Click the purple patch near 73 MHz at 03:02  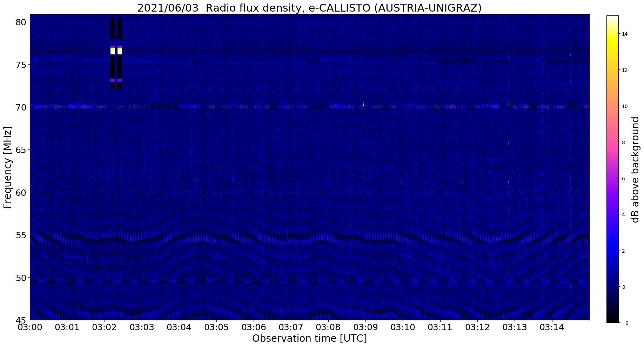[x=116, y=80]
